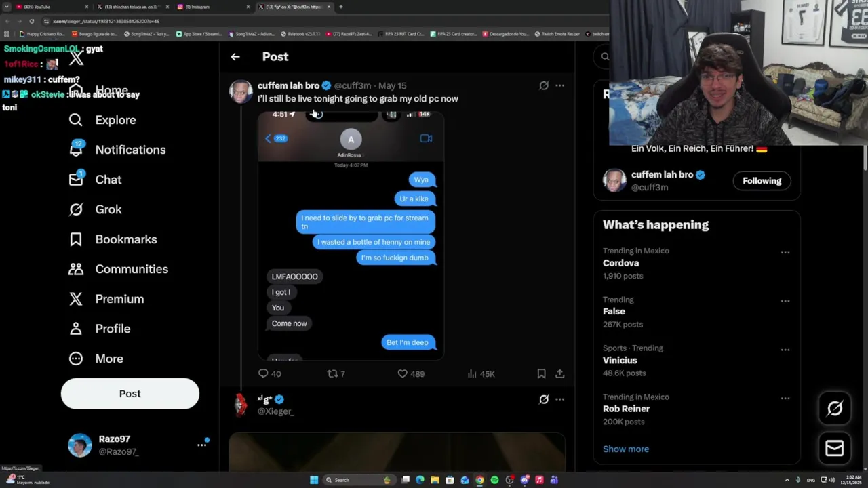
Task: Go back using the arrow beside Post
Action: click(x=235, y=57)
